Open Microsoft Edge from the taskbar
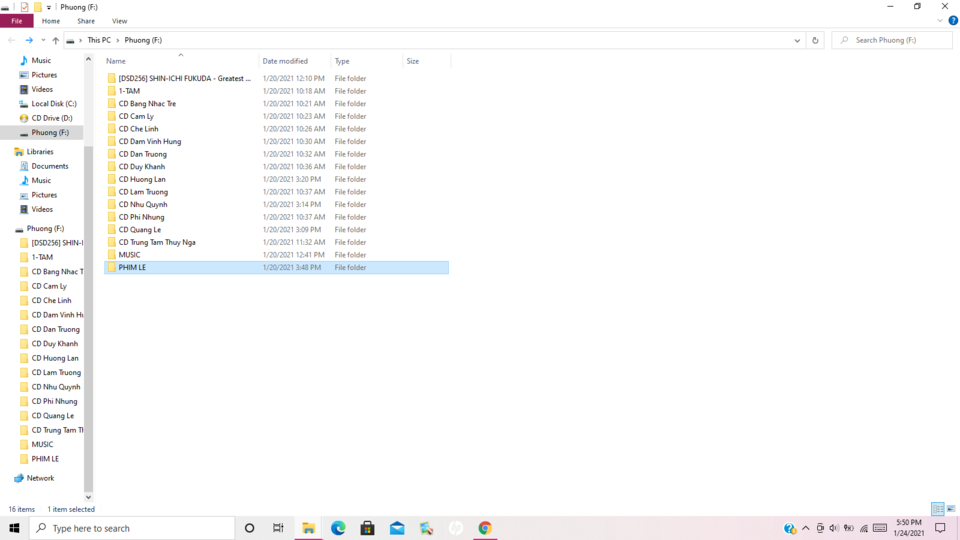This screenshot has width=960, height=540. (x=338, y=528)
